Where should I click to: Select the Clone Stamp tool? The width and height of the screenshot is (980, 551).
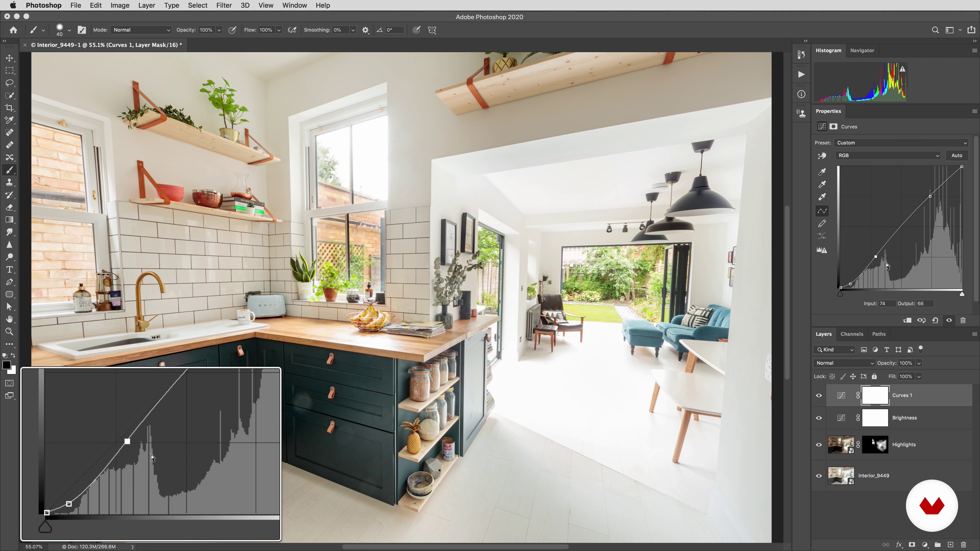9,183
